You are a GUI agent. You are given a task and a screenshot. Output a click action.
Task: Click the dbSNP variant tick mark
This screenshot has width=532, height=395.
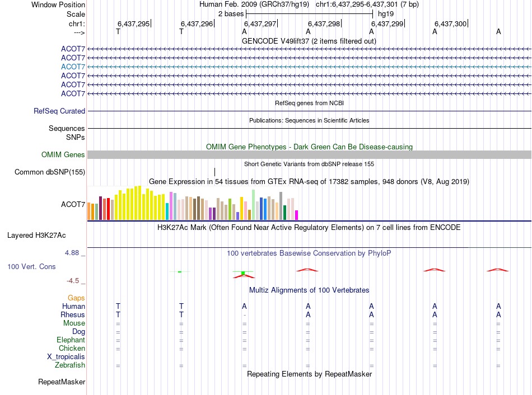215,172
